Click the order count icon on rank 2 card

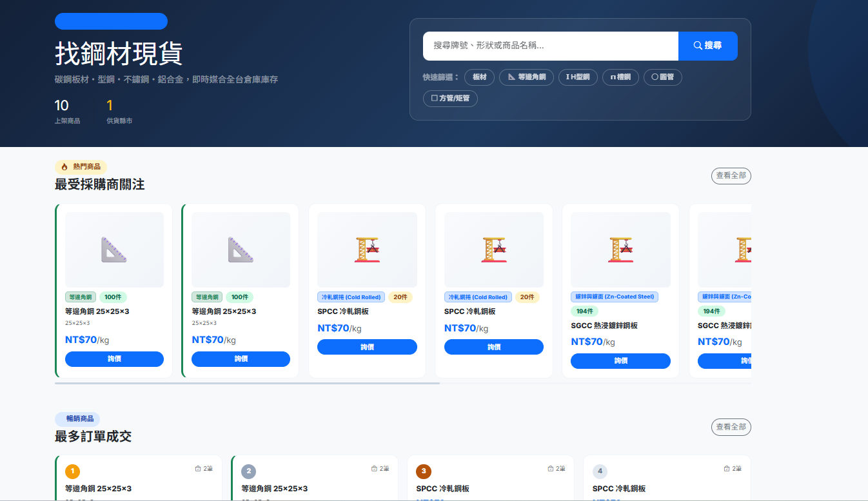[374, 469]
